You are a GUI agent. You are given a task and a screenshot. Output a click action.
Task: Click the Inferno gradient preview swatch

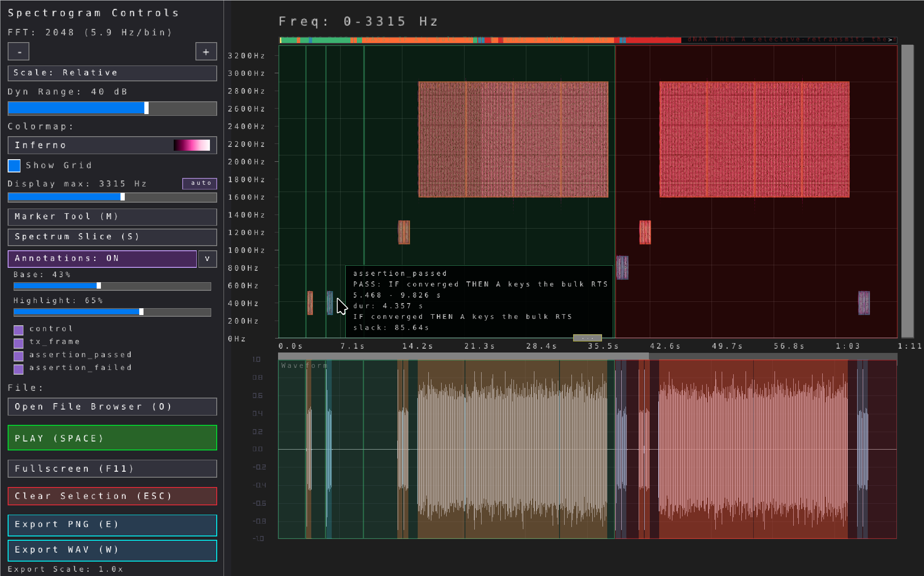pos(192,145)
